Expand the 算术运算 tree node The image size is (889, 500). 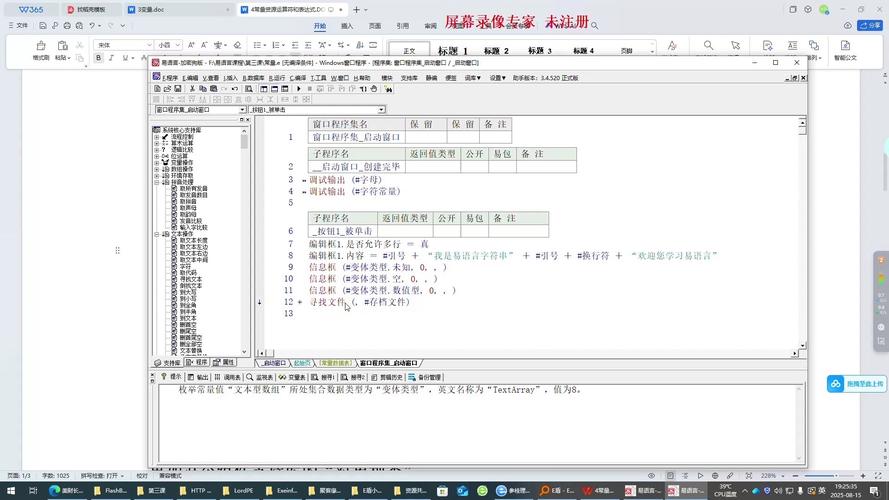[156, 143]
